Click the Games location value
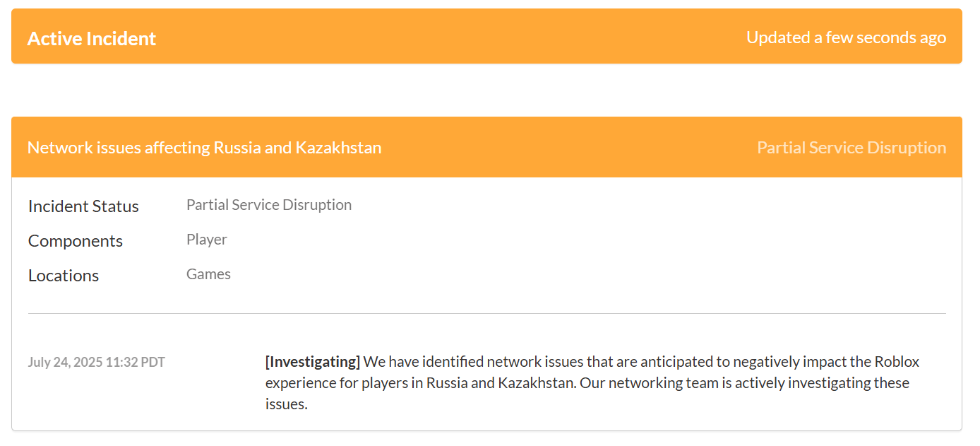This screenshot has width=980, height=446. pyautogui.click(x=208, y=274)
